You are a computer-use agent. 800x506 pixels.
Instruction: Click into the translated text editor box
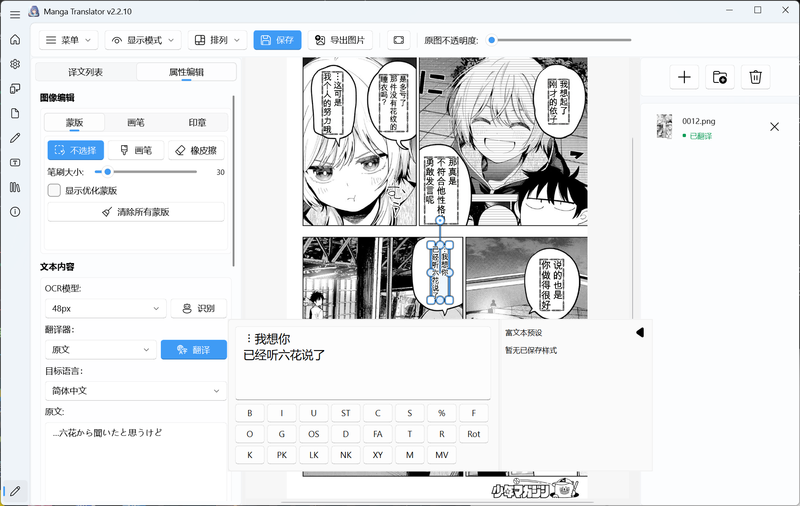coord(363,363)
